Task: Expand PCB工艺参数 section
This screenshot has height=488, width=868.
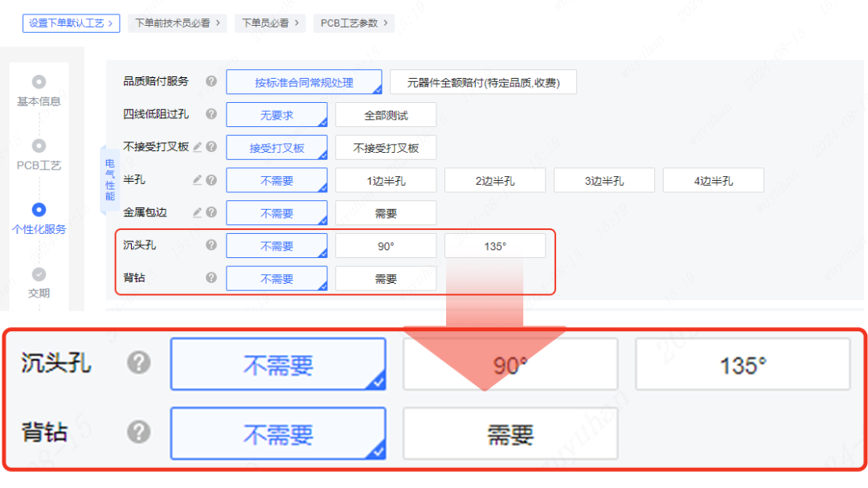Action: pos(354,23)
